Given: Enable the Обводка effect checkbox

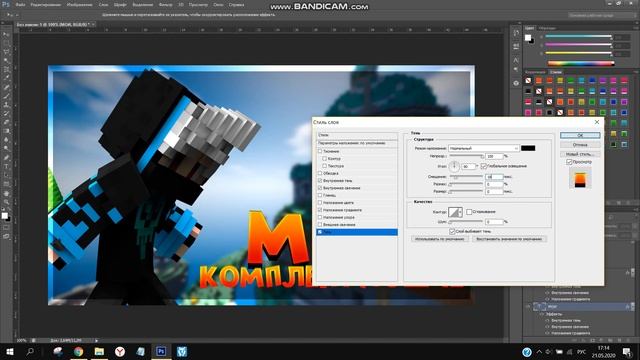Looking at the screenshot, I should pyautogui.click(x=320, y=173).
